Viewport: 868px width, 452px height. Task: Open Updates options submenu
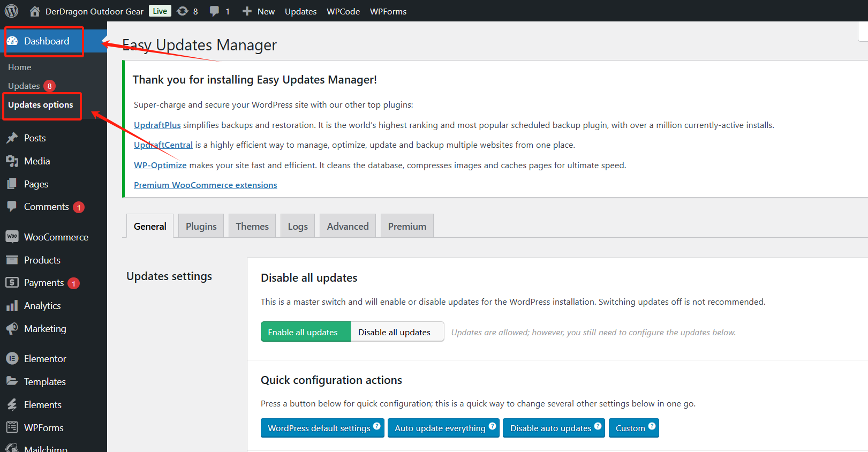pos(41,104)
